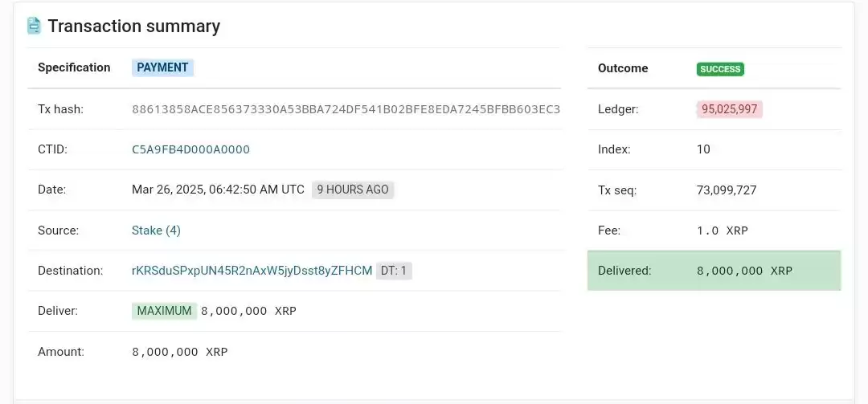868x404 pixels.
Task: Click the MAXIMUM deliver badge
Action: (165, 311)
